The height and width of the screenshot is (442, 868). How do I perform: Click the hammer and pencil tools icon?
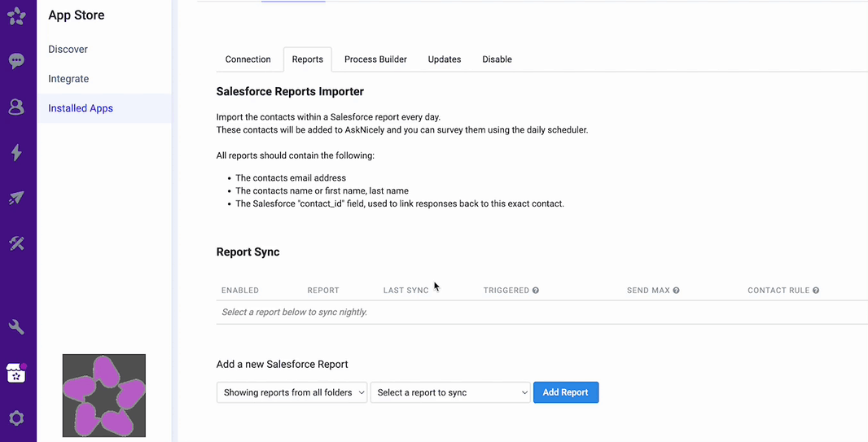[16, 243]
